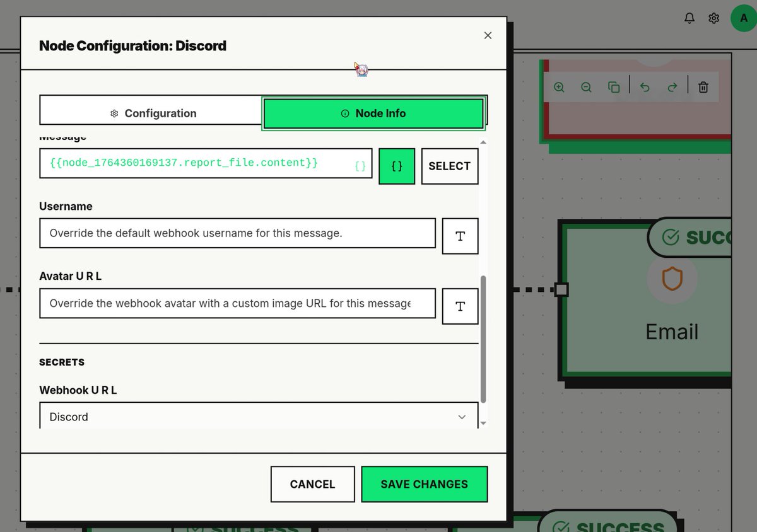
Task: Click the SELECT button beside Message
Action: [x=449, y=166]
